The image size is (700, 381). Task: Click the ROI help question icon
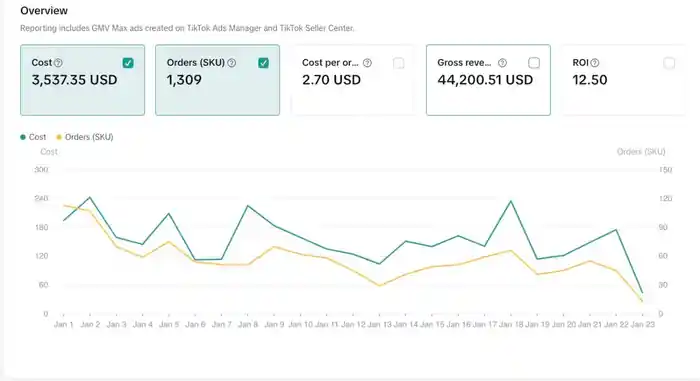click(595, 63)
